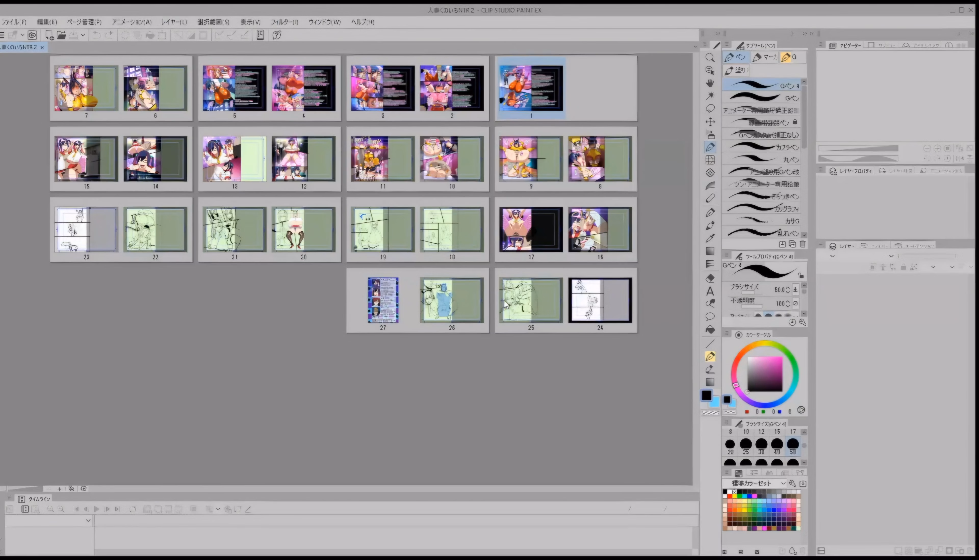Click brush size stepper beside 50.0
This screenshot has height=560, width=979.
tap(788, 290)
